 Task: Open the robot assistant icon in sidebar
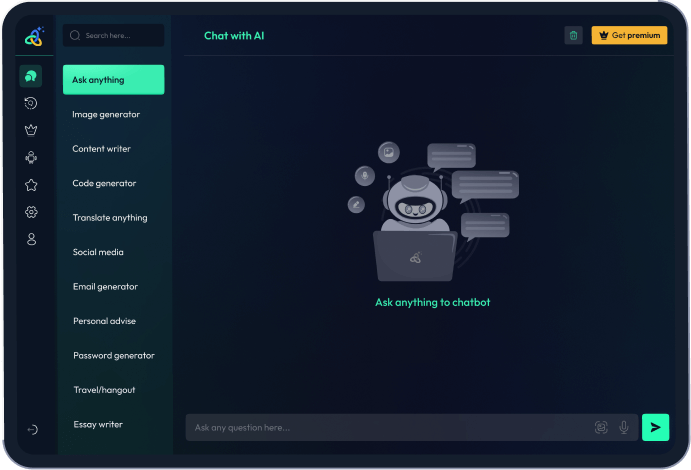coord(31,157)
